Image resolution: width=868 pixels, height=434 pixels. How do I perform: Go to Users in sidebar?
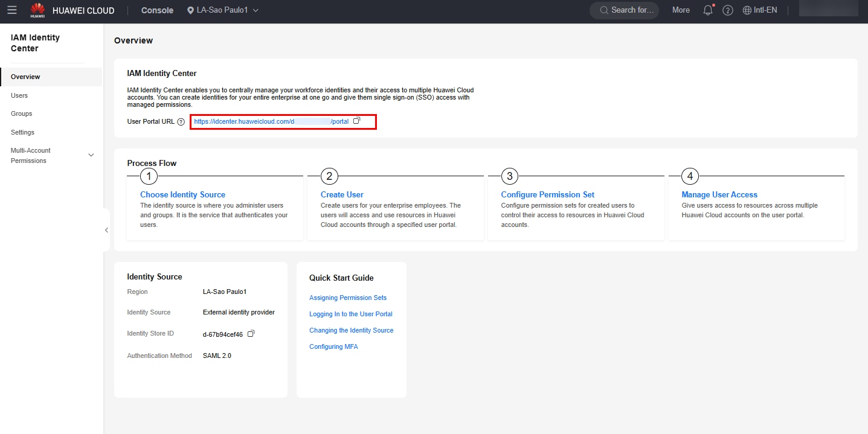click(19, 95)
